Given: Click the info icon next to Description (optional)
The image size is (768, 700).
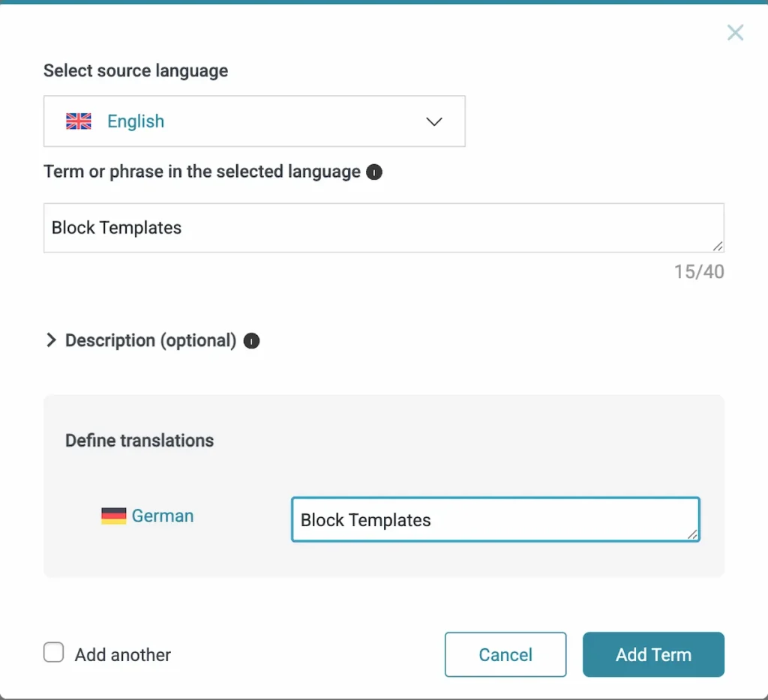Looking at the screenshot, I should click(x=252, y=340).
